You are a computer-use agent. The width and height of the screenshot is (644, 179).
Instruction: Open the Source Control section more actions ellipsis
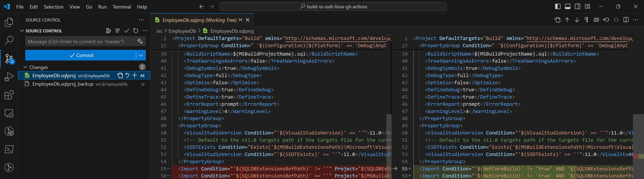[145, 31]
